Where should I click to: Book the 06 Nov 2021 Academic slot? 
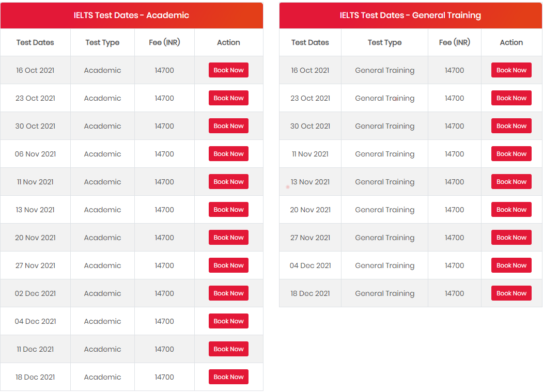click(x=228, y=153)
